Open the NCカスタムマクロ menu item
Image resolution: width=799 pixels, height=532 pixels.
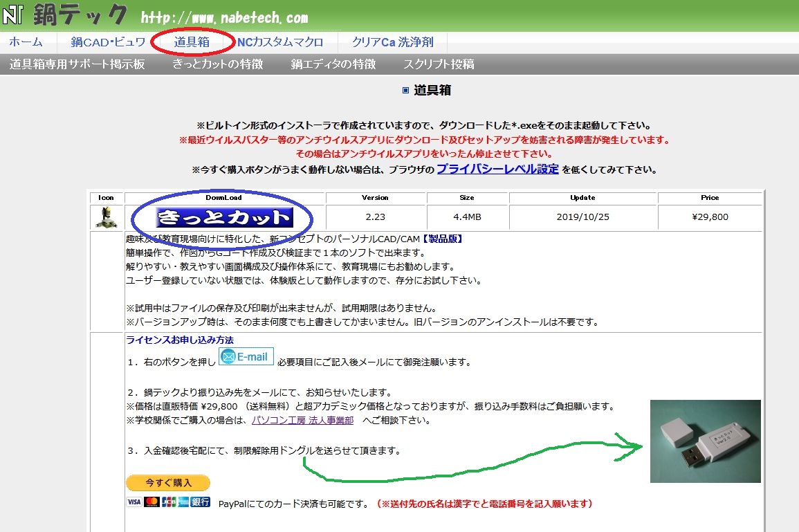[x=280, y=42]
